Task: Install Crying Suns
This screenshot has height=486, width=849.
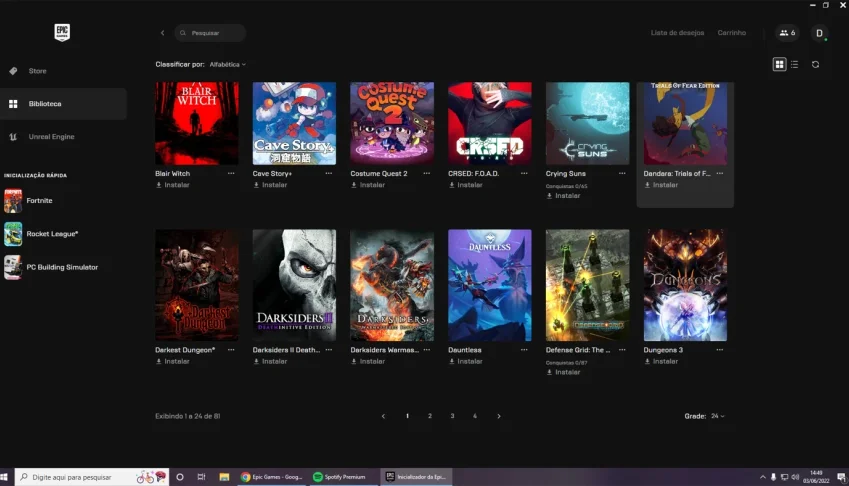Action: 563,196
